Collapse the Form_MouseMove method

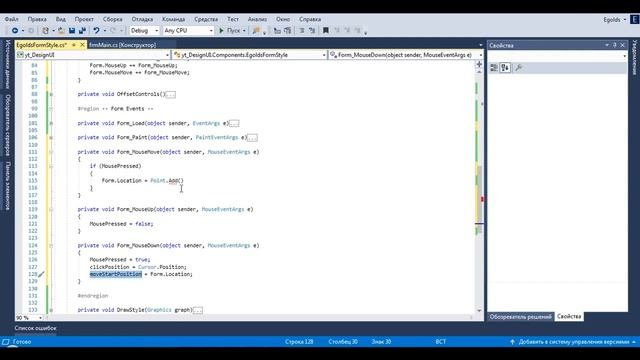51,152
